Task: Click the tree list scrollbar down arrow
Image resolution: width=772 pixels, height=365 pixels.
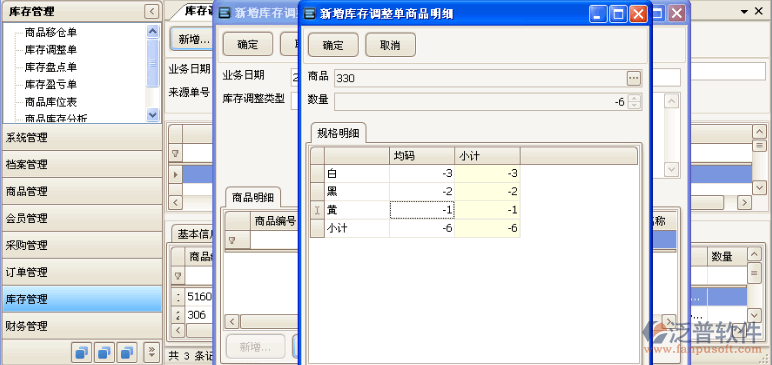Action: pyautogui.click(x=153, y=115)
